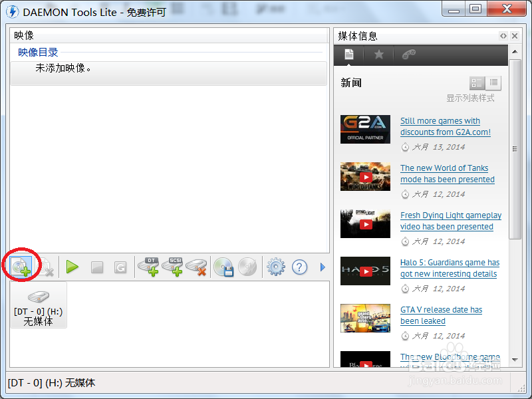Minimize the DAEMON Tools Lite window

click(454, 9)
